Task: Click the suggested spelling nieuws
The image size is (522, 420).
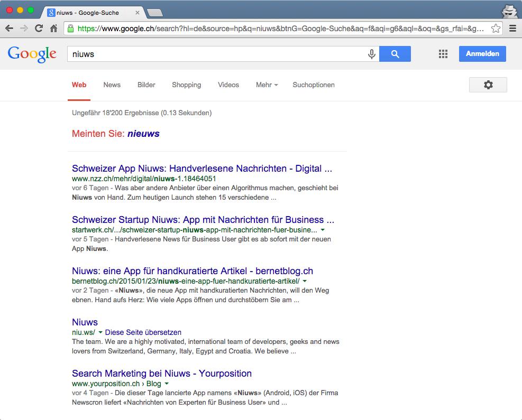Action: (x=143, y=134)
